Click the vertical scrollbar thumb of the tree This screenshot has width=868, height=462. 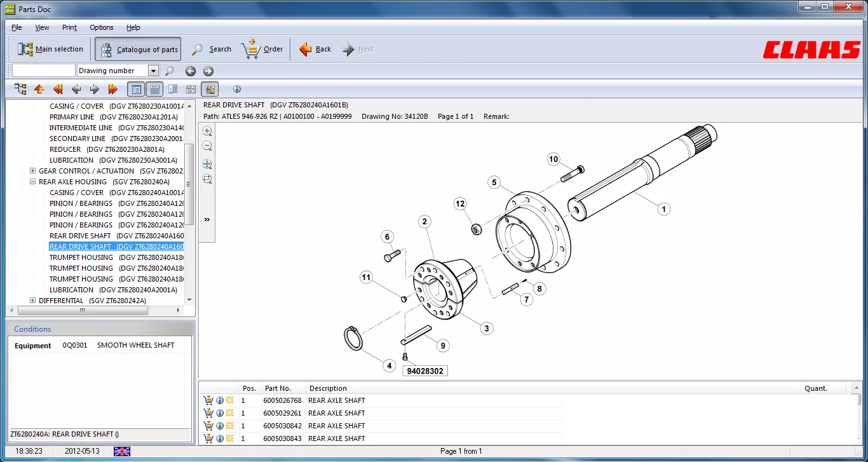pos(189,184)
